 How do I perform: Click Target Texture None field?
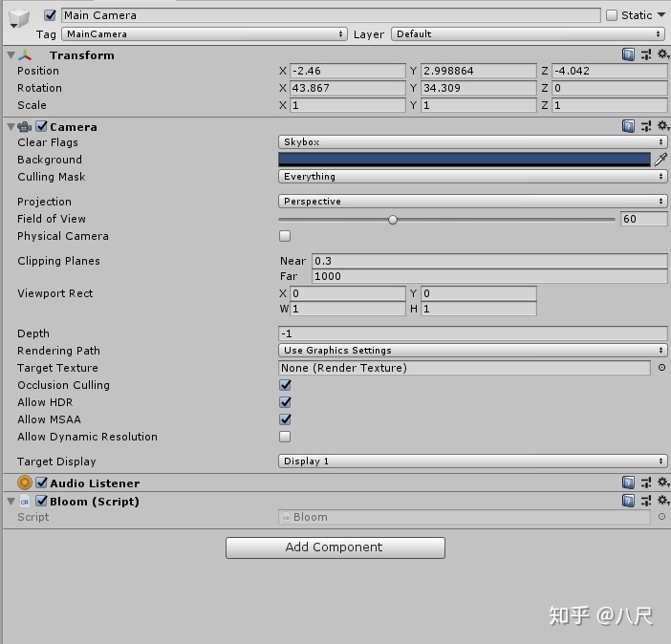[x=465, y=368]
